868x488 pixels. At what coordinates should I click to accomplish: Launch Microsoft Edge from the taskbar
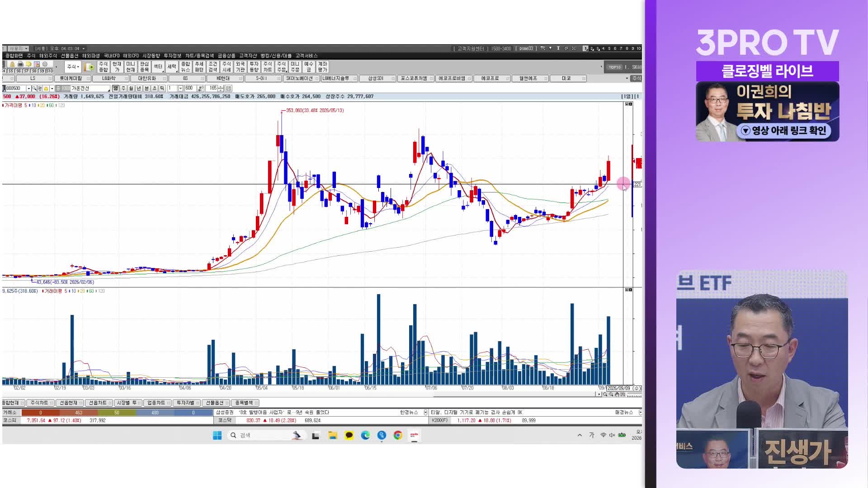[x=365, y=435]
